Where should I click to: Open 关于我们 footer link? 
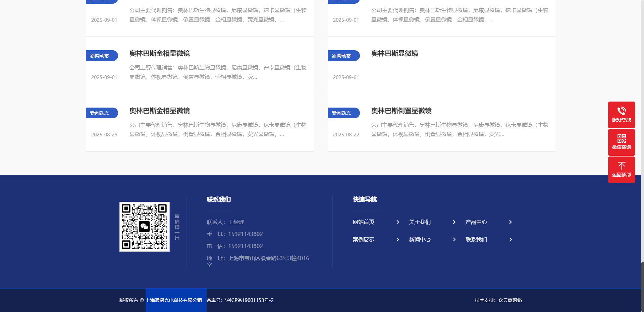coord(420,222)
